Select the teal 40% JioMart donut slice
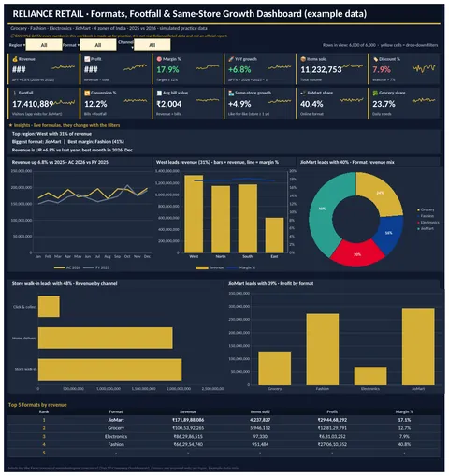449x476 pixels. tap(321, 209)
